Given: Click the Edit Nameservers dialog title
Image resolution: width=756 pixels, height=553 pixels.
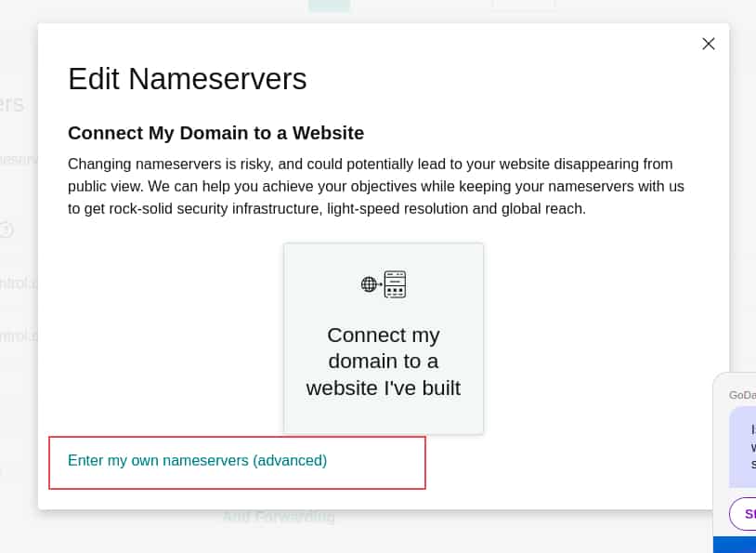Looking at the screenshot, I should click(x=187, y=79).
